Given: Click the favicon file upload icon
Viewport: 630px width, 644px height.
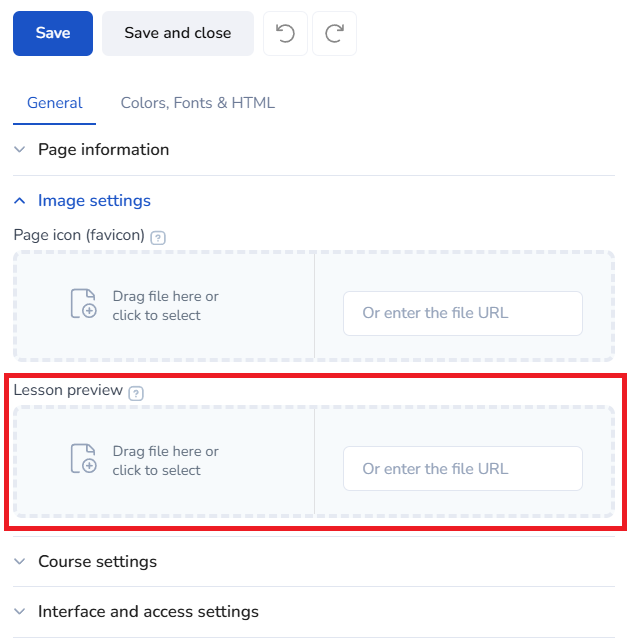Looking at the screenshot, I should [x=83, y=304].
